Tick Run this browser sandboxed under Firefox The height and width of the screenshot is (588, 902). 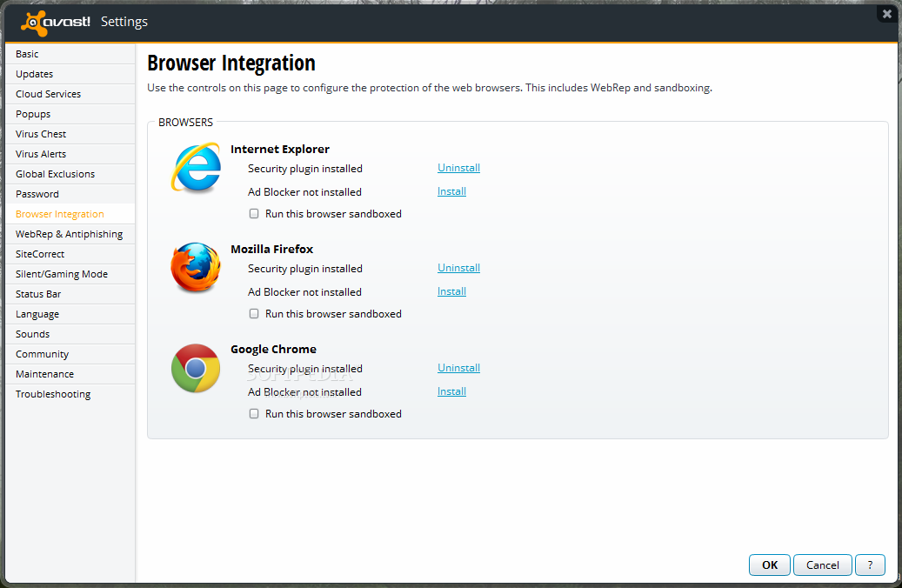coord(254,314)
